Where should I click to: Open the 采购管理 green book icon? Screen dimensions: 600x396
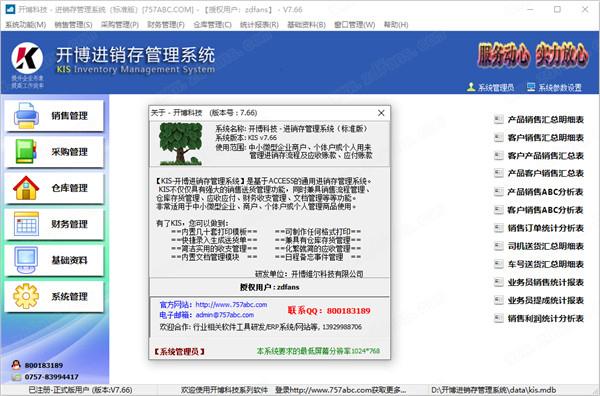26,152
